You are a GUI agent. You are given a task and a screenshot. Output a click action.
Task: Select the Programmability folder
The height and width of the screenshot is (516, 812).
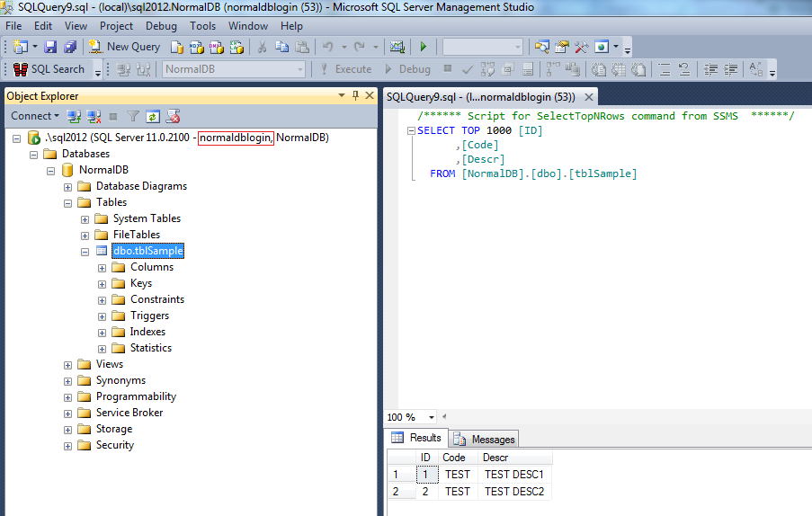pyautogui.click(x=136, y=396)
